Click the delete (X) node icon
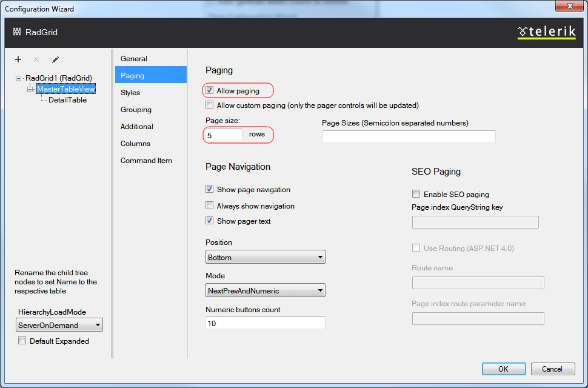This screenshot has width=588, height=388. pos(36,59)
